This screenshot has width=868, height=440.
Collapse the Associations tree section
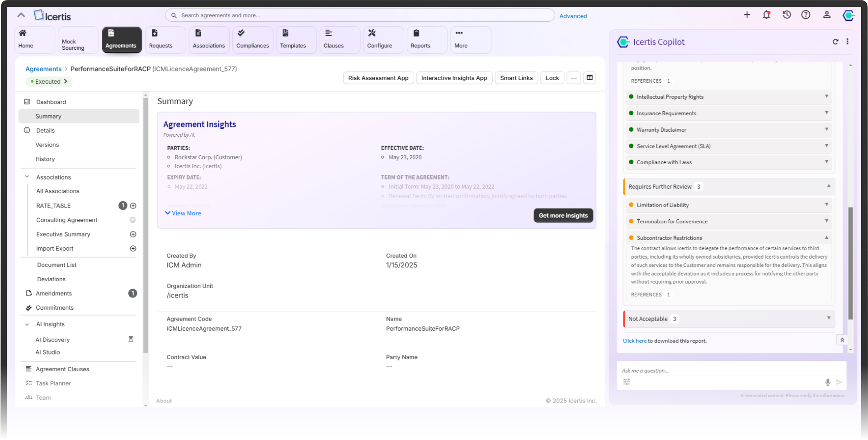coord(27,177)
